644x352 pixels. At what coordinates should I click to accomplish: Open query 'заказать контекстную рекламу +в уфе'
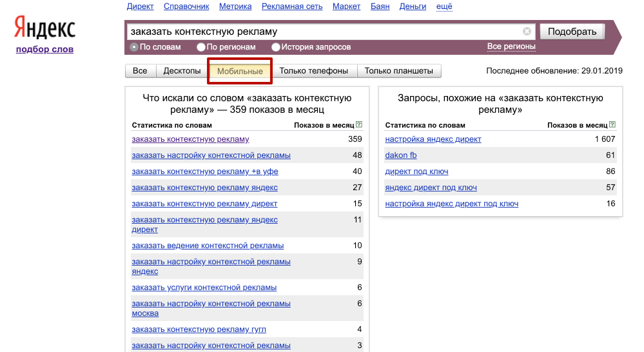pyautogui.click(x=205, y=171)
